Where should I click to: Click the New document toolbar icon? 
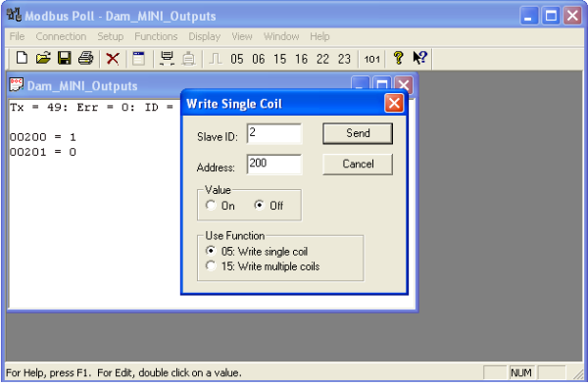pos(22,59)
